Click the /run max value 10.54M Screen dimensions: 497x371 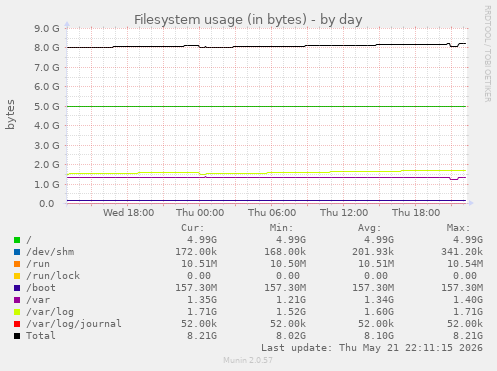[465, 264]
